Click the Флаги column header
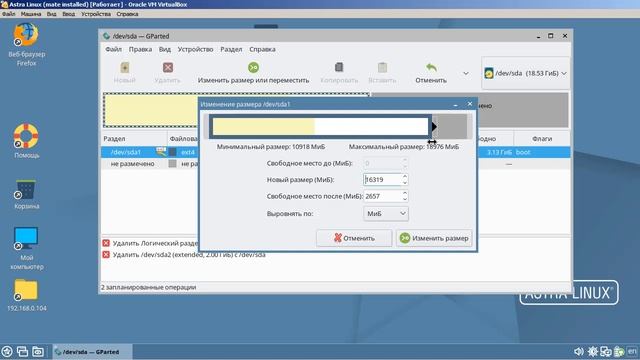This screenshot has width=640, height=360. [542, 139]
